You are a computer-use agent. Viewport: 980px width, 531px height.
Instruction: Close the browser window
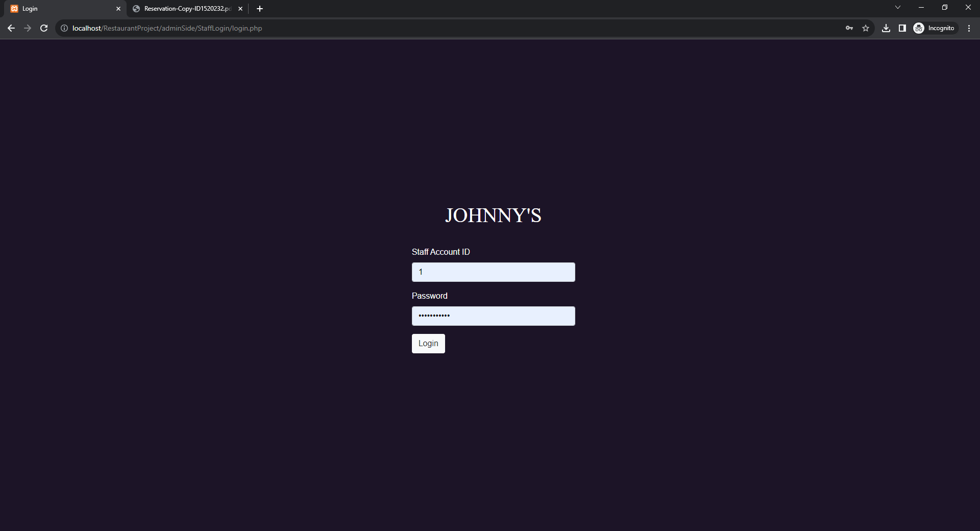coord(968,8)
